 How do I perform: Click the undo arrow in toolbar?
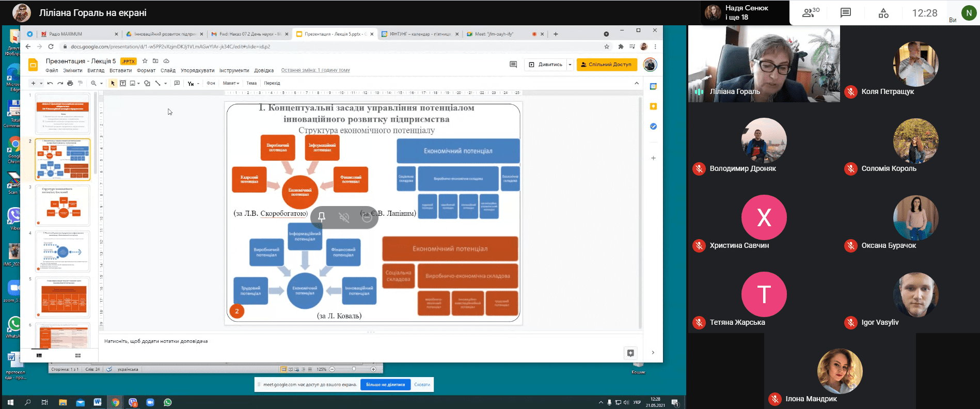(50, 83)
